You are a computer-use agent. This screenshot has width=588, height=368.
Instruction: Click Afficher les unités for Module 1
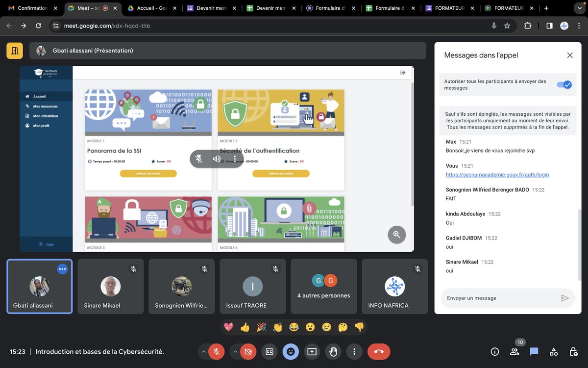(148, 174)
